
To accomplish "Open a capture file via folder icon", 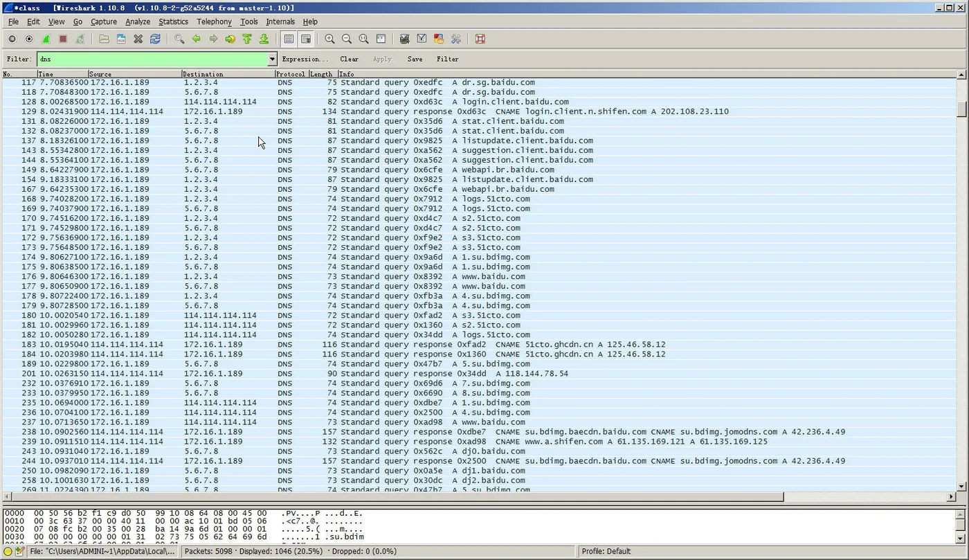I will point(104,39).
